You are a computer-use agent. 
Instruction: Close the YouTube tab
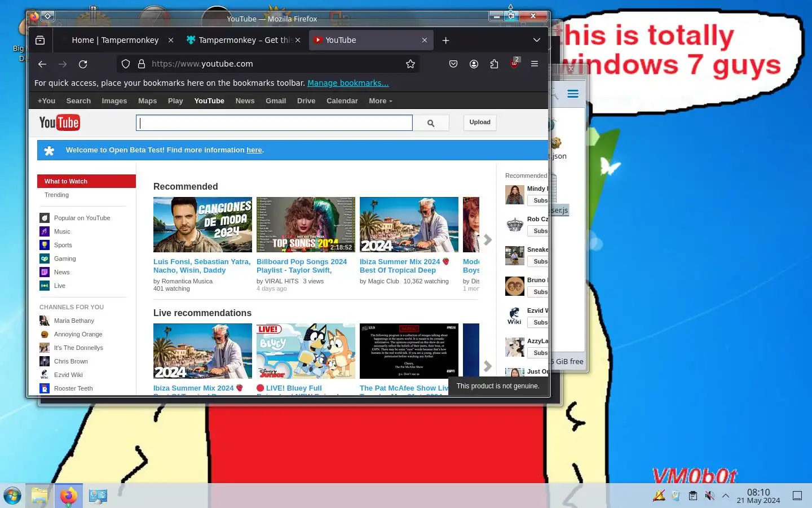coord(425,40)
